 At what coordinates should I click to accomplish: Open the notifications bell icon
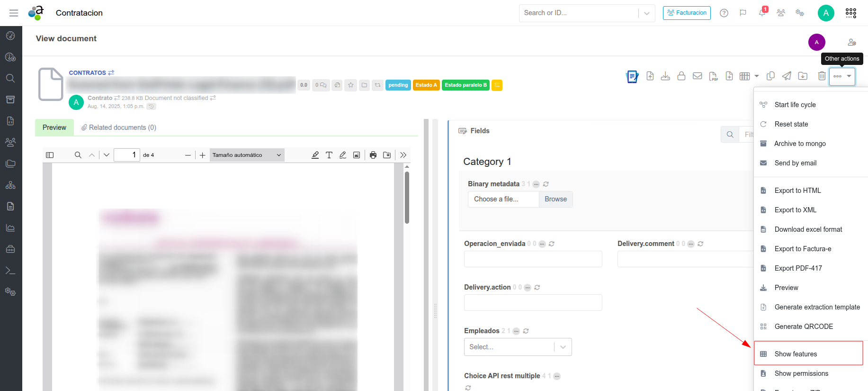click(x=762, y=13)
